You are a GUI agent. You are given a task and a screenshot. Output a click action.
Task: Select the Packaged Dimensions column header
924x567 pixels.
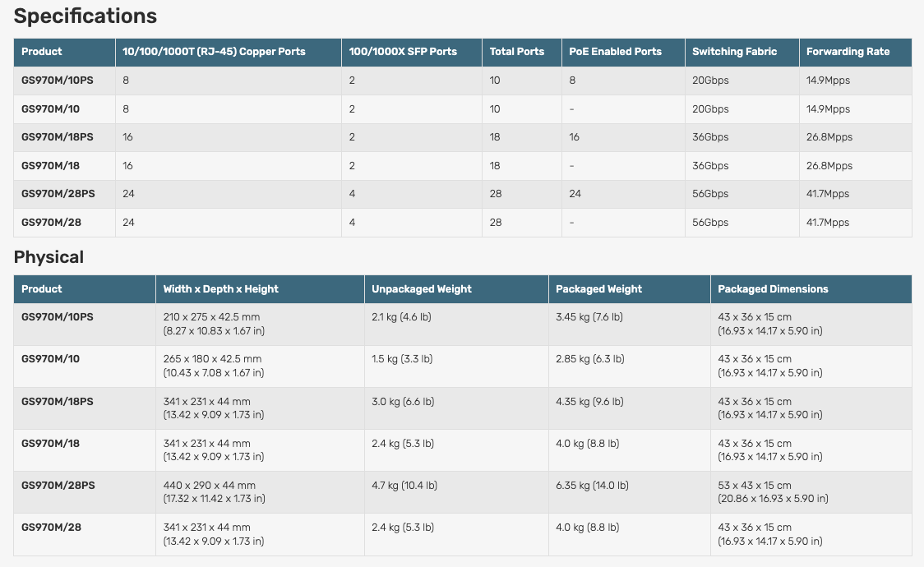773,289
